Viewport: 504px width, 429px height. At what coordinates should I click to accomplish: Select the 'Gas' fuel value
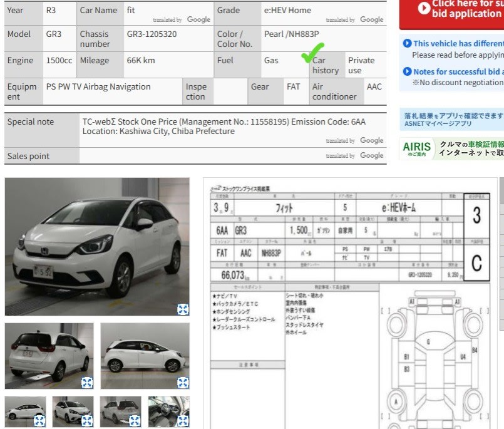pos(271,61)
